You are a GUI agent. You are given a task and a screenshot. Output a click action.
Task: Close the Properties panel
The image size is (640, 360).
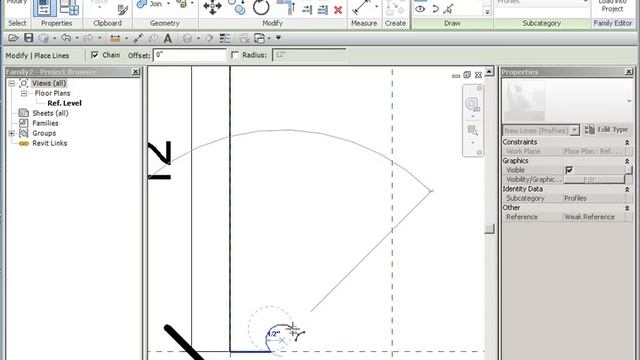pos(629,72)
